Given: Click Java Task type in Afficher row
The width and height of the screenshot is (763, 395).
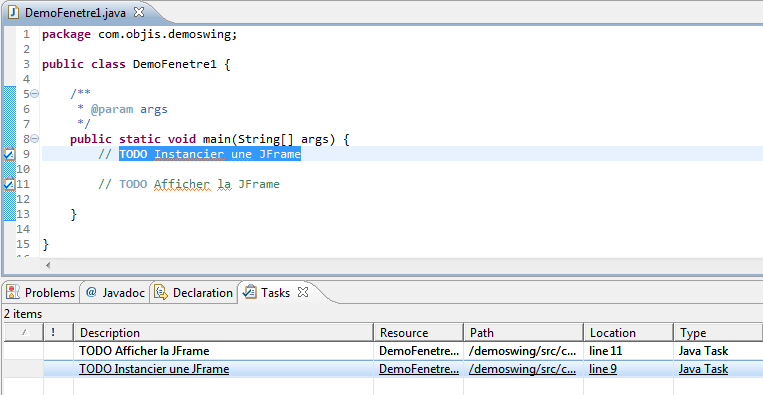Looking at the screenshot, I should click(x=703, y=351).
